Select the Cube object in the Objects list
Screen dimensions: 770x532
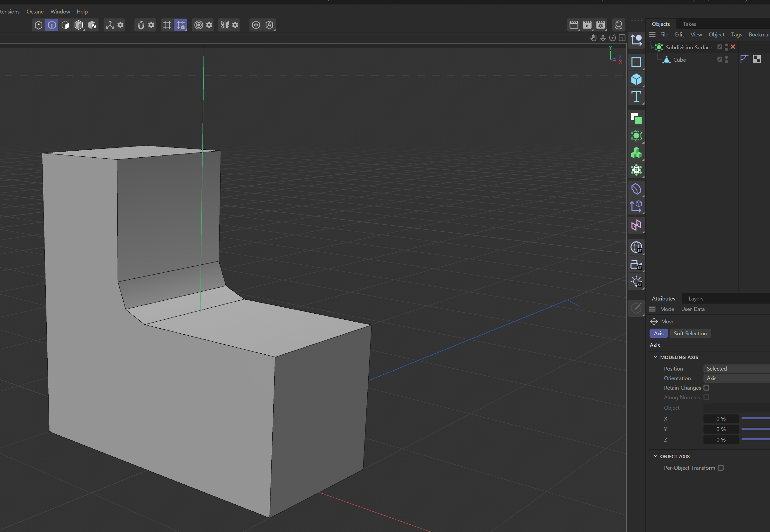coord(679,60)
